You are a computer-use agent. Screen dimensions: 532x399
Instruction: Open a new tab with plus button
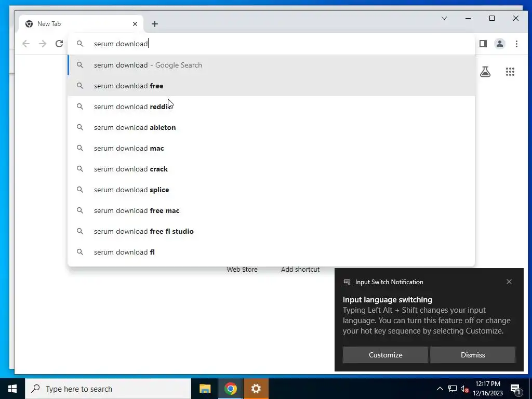pos(155,24)
